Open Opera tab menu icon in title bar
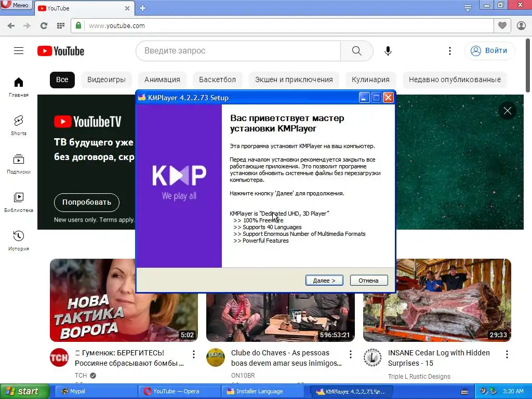Image resolution: width=532 pixels, height=399 pixels. click(x=468, y=8)
